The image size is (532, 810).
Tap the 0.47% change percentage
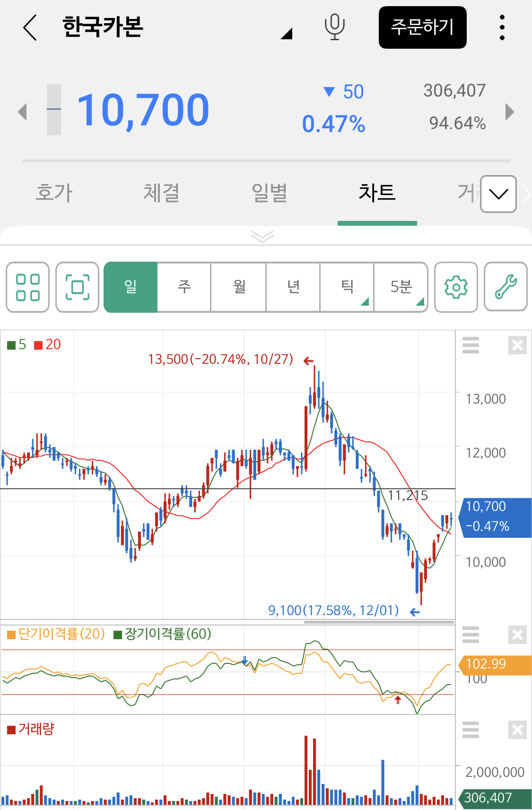[333, 124]
